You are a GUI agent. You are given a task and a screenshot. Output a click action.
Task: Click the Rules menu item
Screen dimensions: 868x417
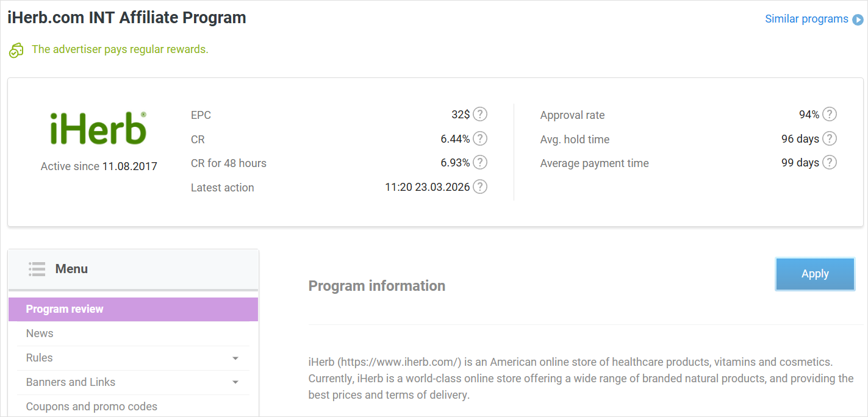[40, 358]
